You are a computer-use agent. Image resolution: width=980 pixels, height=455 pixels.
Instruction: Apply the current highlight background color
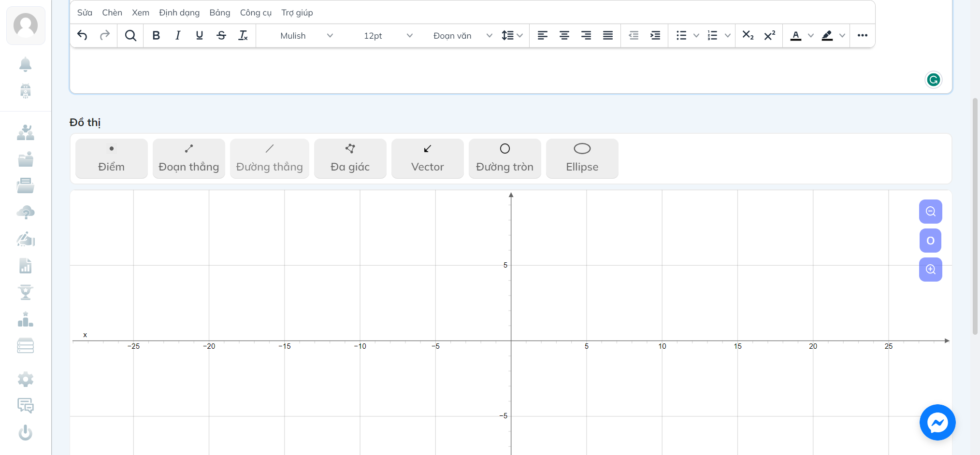tap(827, 35)
